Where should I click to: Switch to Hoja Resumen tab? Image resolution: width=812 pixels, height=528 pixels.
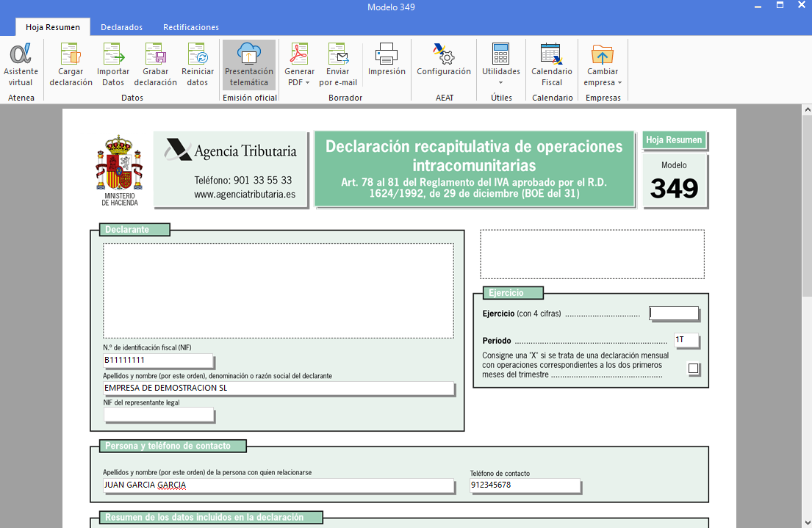[x=53, y=27]
